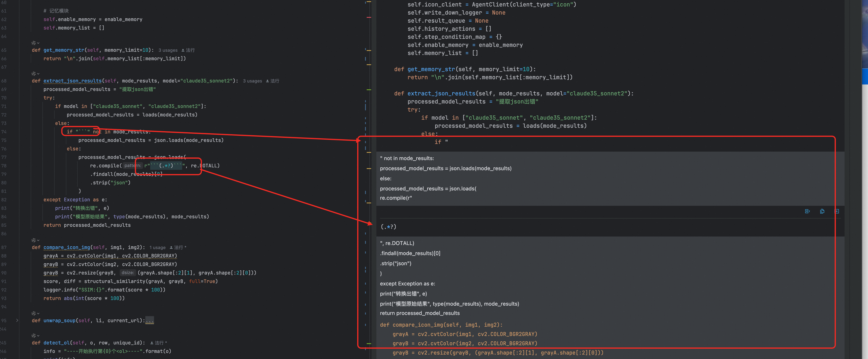The width and height of the screenshot is (868, 359).
Task: Click 'return abs(int(score * 100))' line in editor
Action: click(x=84, y=298)
